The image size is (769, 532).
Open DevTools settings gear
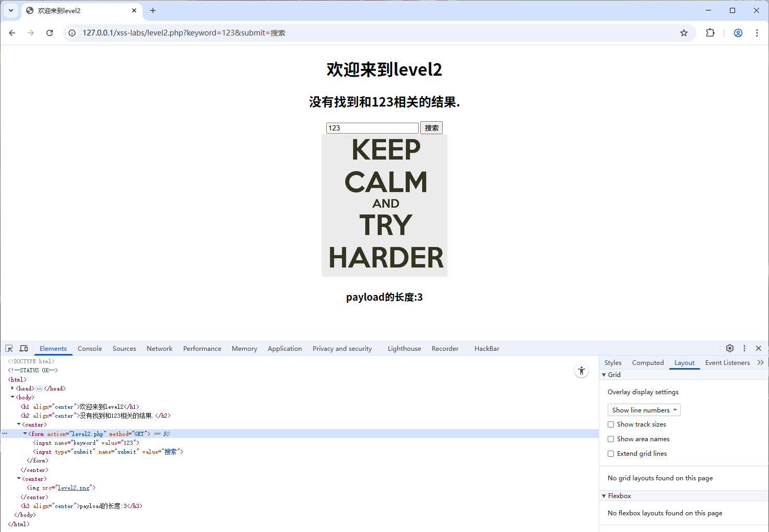[x=730, y=348]
